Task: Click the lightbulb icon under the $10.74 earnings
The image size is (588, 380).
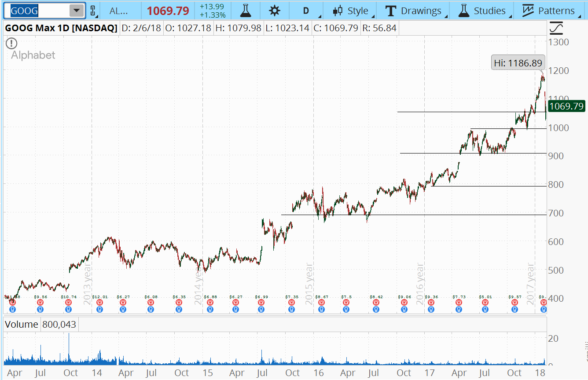Action: (x=68, y=310)
